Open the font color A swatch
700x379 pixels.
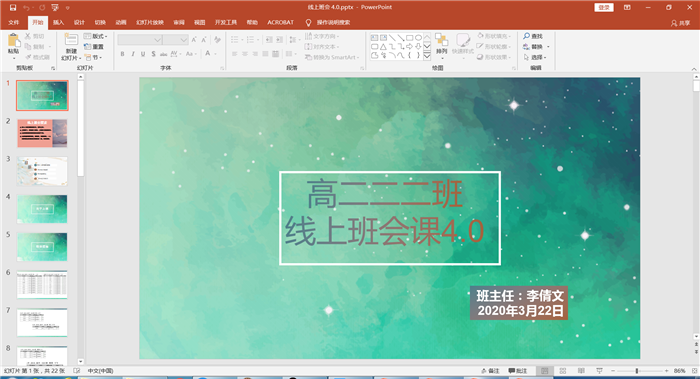[208, 54]
